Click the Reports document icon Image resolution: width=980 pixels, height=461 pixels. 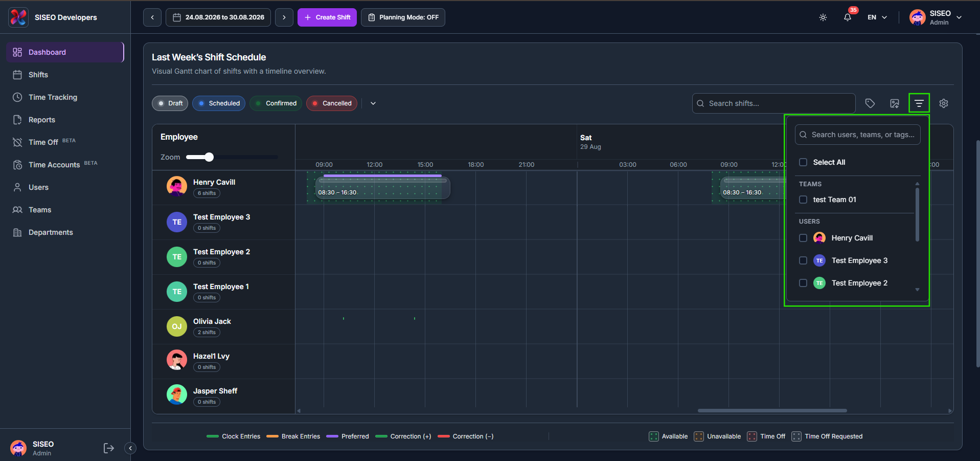tap(17, 120)
